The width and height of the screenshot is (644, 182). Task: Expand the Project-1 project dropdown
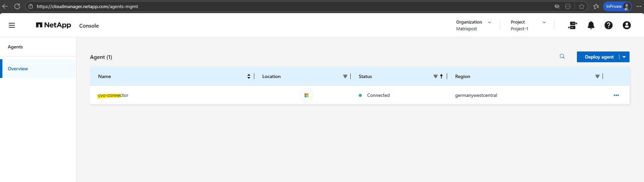[x=544, y=22]
